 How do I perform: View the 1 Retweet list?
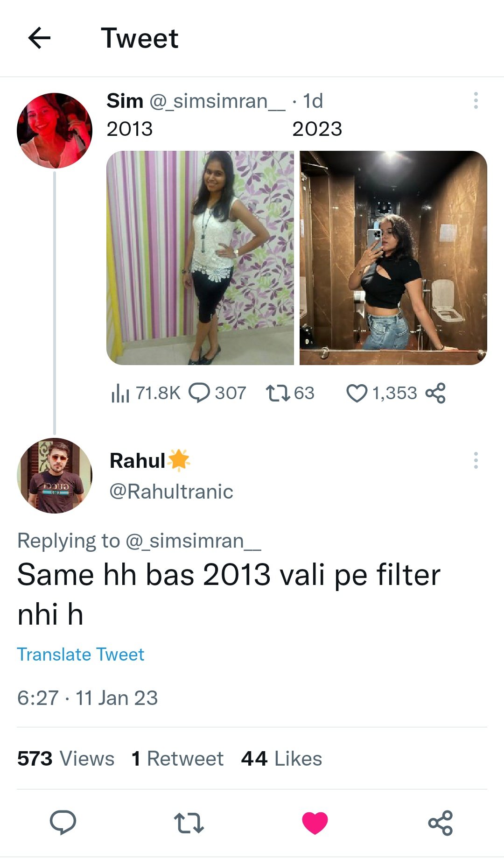click(x=177, y=759)
